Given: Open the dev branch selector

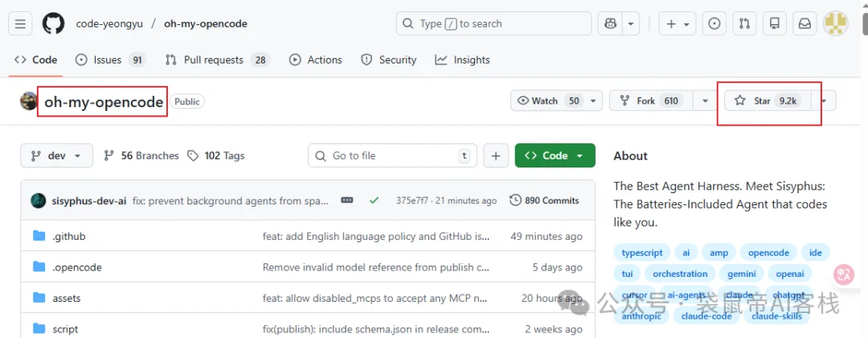Looking at the screenshot, I should point(56,155).
